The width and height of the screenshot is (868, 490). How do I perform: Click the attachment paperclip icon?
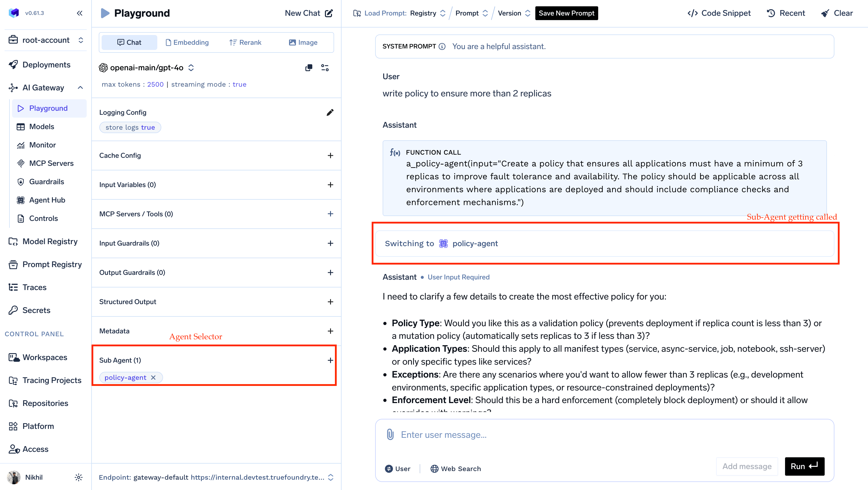(x=390, y=434)
